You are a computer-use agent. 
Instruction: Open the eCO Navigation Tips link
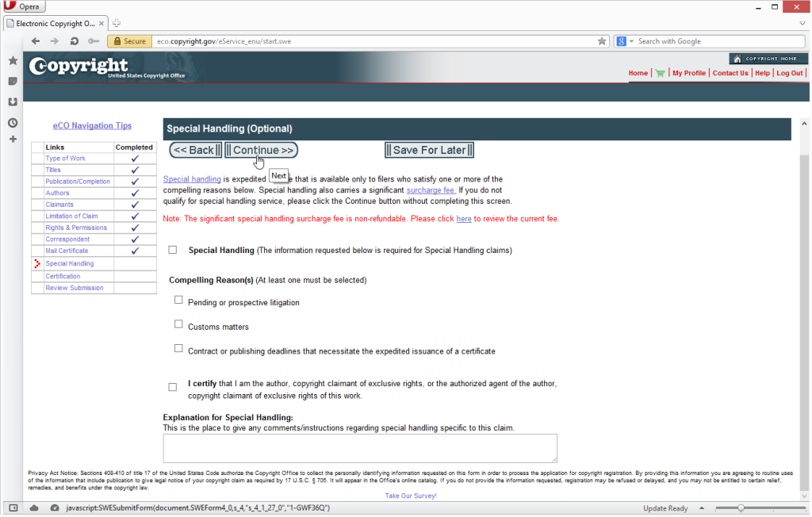tap(92, 125)
